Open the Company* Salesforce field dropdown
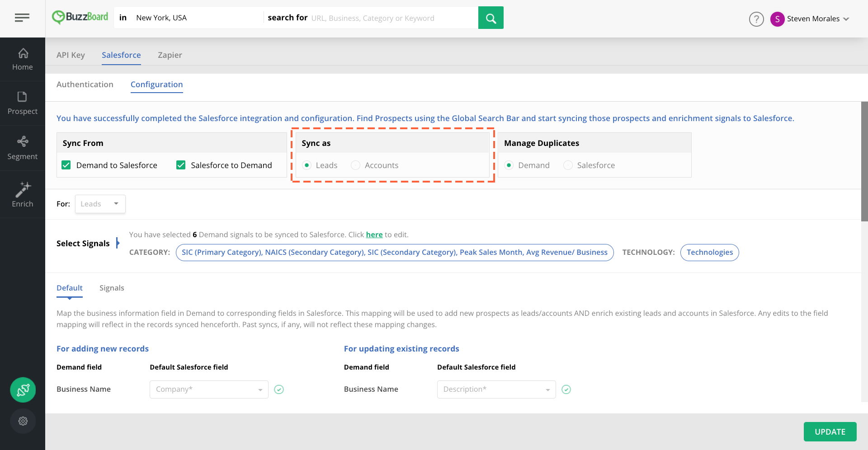 209,389
